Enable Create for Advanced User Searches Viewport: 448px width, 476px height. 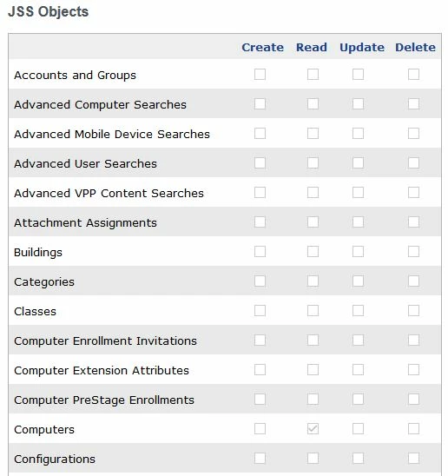(x=260, y=162)
